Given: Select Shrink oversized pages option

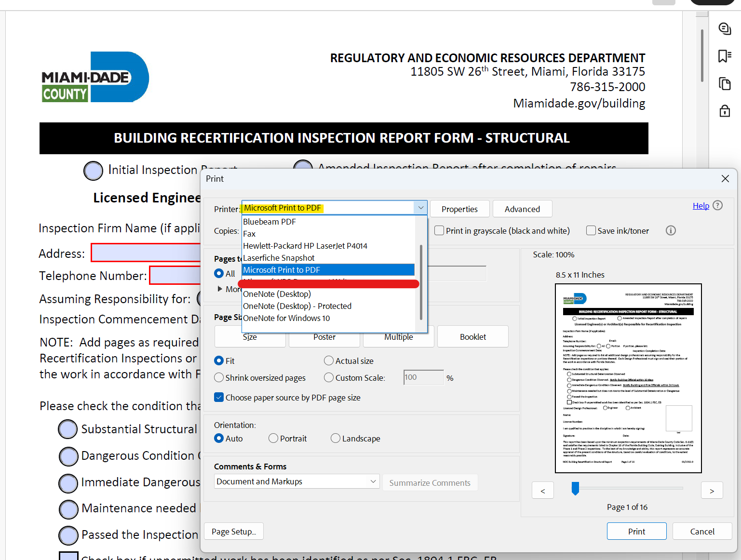Looking at the screenshot, I should click(x=219, y=377).
